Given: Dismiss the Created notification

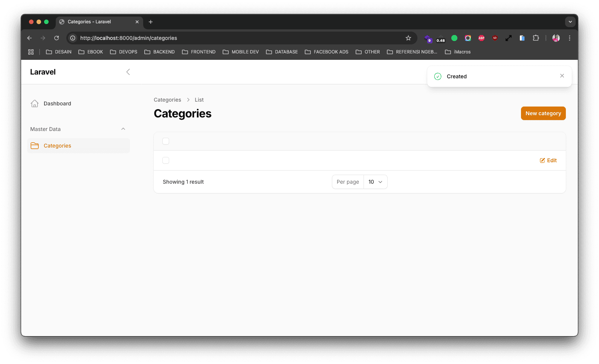Looking at the screenshot, I should pos(562,76).
